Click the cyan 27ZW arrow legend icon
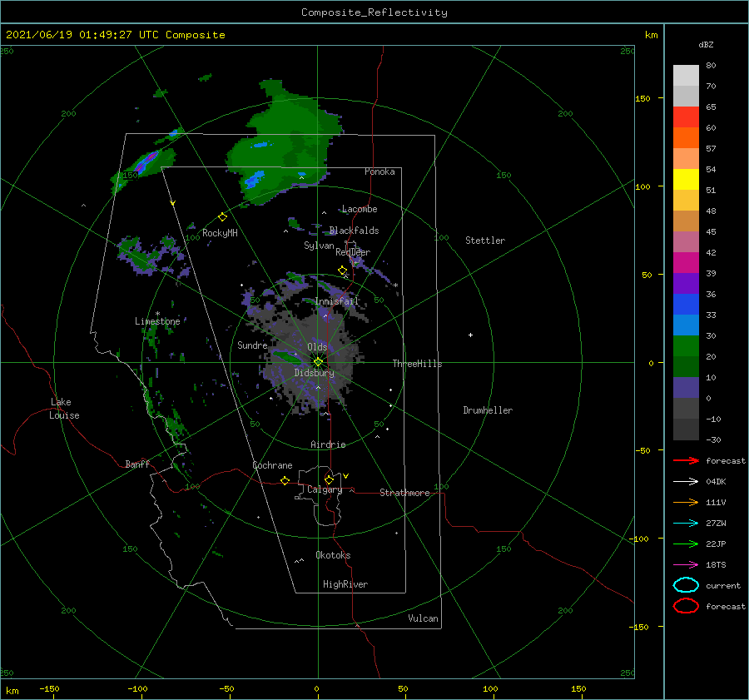The image size is (749, 700). click(686, 524)
